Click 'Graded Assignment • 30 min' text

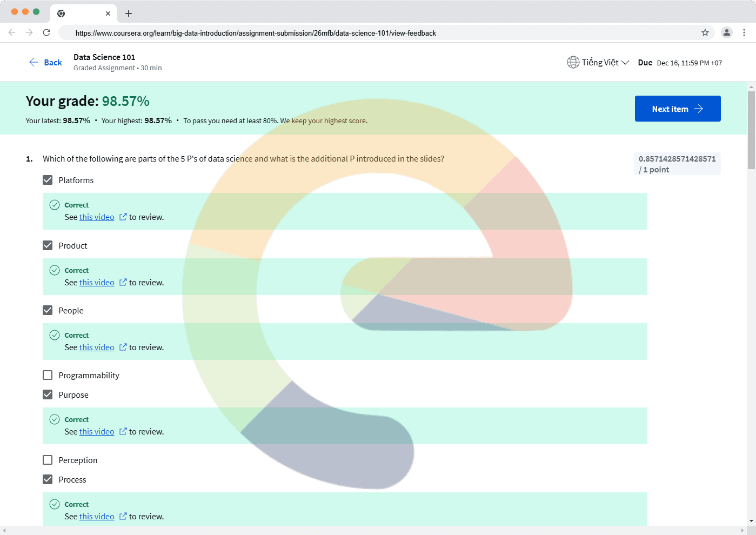118,68
